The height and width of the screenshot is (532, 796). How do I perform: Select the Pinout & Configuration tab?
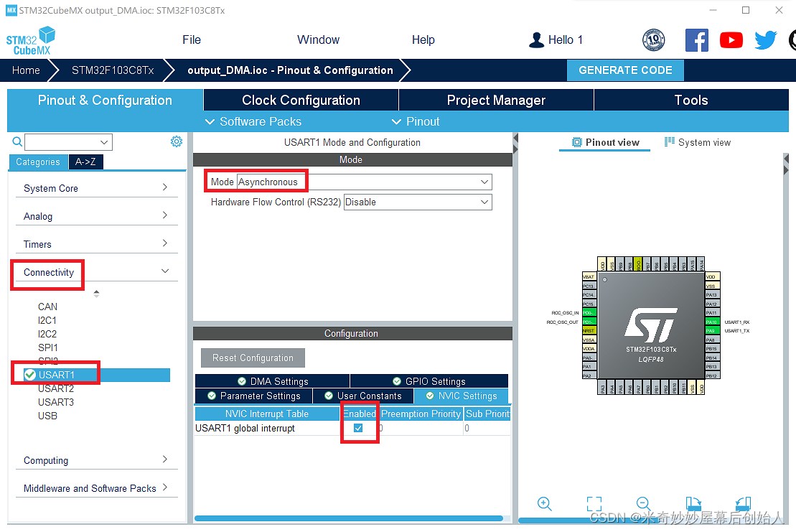click(x=105, y=100)
